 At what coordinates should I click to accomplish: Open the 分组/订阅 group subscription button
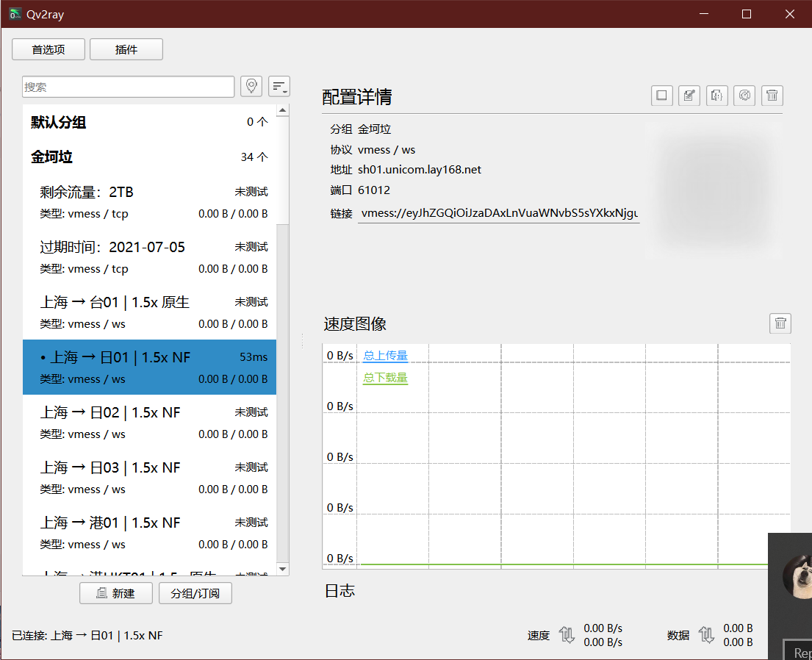[x=195, y=593]
